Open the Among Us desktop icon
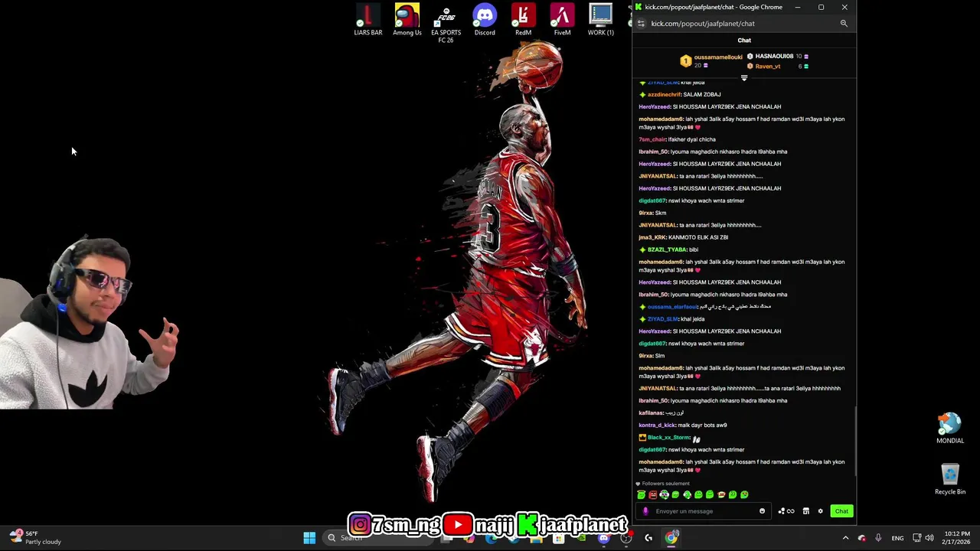Viewport: 980px width, 551px height. click(x=407, y=20)
